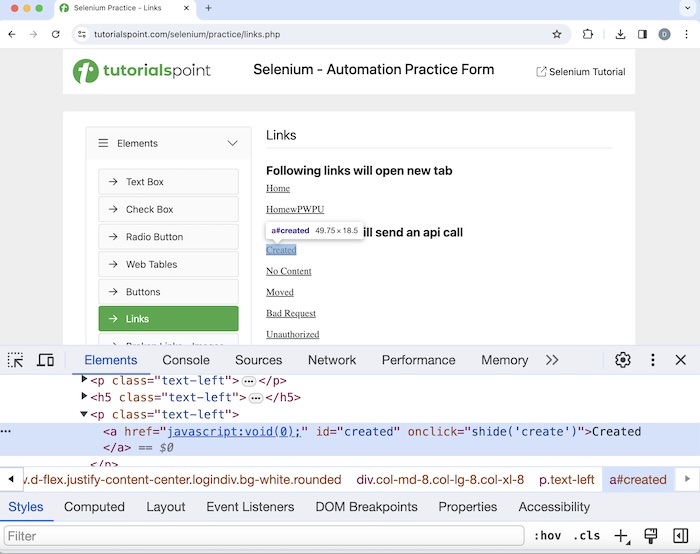Toggle the device toolbar icon
700x554 pixels.
pos(46,360)
